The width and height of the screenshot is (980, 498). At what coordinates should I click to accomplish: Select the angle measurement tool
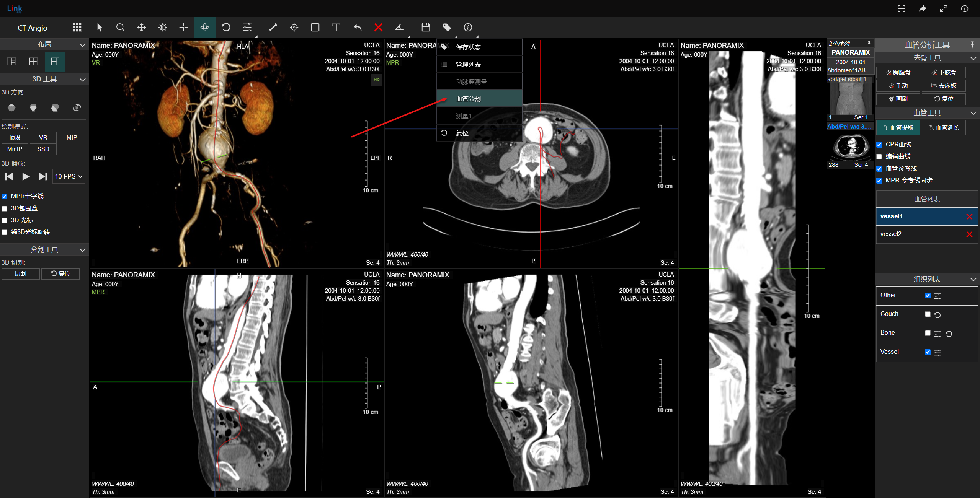point(399,28)
